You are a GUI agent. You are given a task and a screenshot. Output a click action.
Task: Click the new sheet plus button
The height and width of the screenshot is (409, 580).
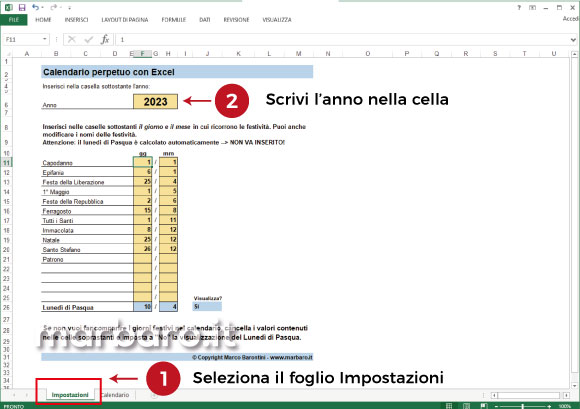(x=154, y=395)
